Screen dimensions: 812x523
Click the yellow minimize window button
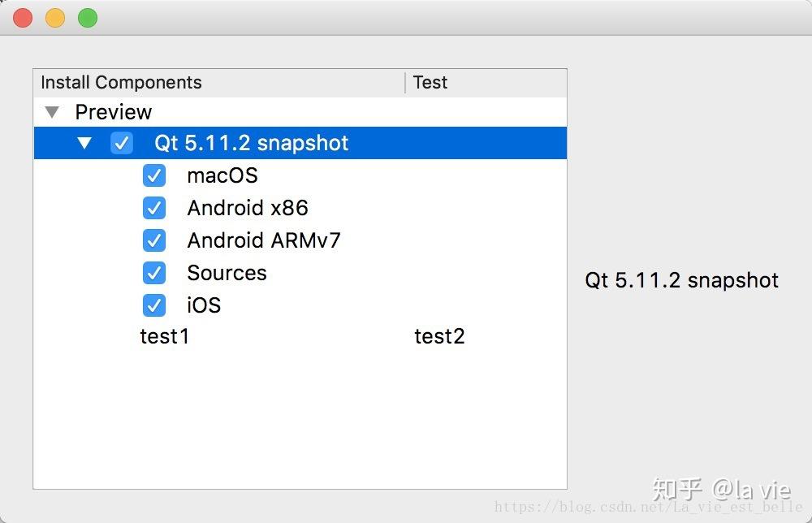55,18
